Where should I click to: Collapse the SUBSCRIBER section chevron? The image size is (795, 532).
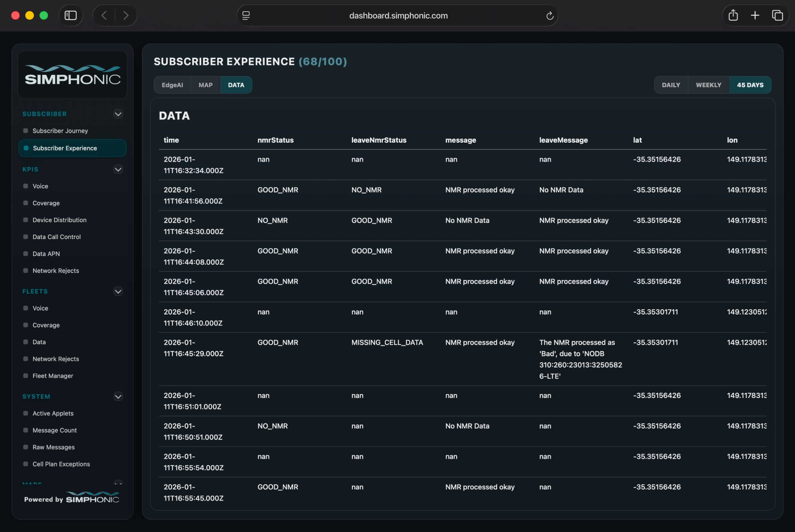(118, 114)
